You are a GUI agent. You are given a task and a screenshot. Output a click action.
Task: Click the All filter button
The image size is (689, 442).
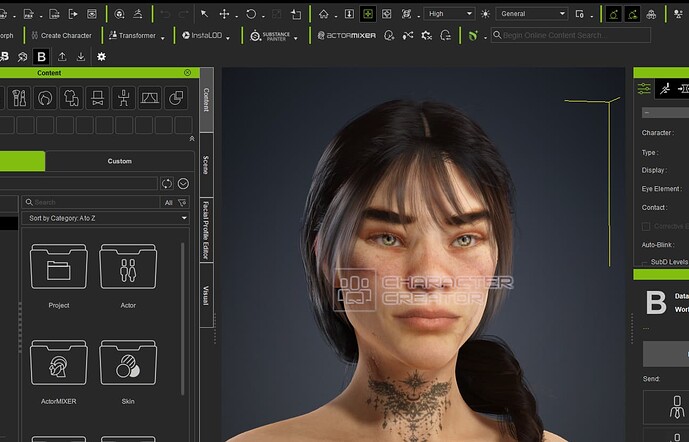coord(168,203)
